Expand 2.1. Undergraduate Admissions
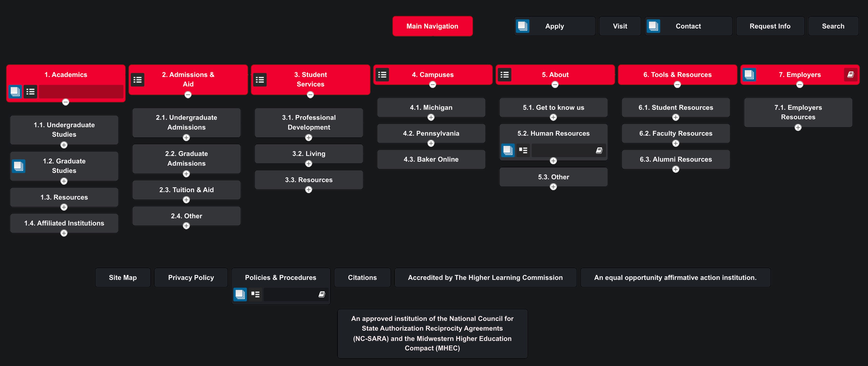Viewport: 868px width, 366px height. coord(186,138)
